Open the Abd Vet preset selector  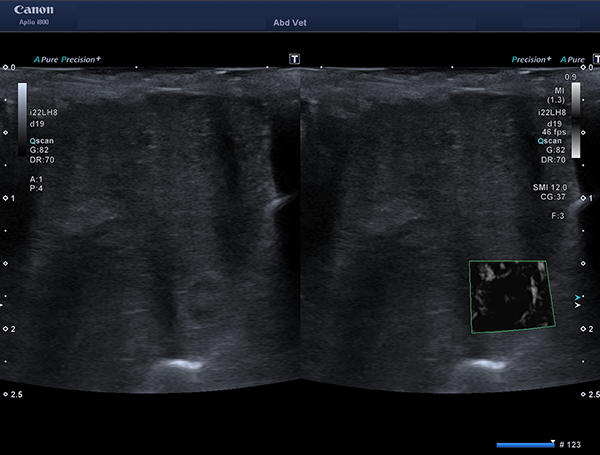pyautogui.click(x=290, y=23)
